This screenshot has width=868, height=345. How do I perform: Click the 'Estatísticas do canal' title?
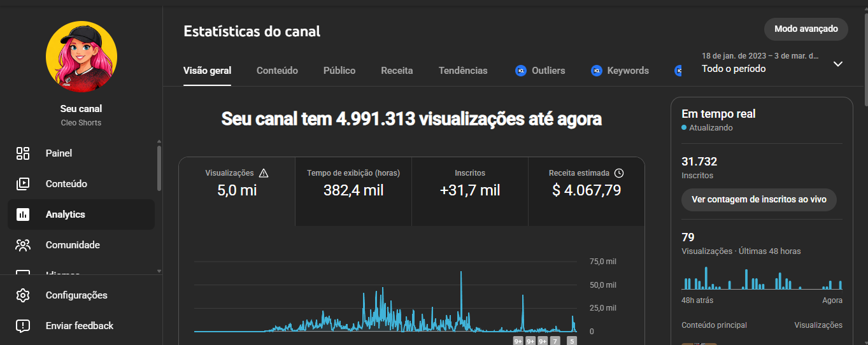(252, 31)
